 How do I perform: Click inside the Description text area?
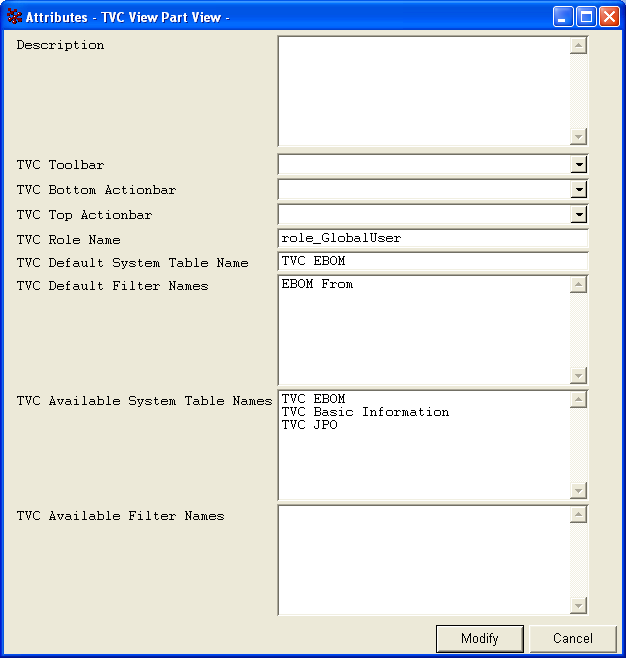tap(424, 91)
